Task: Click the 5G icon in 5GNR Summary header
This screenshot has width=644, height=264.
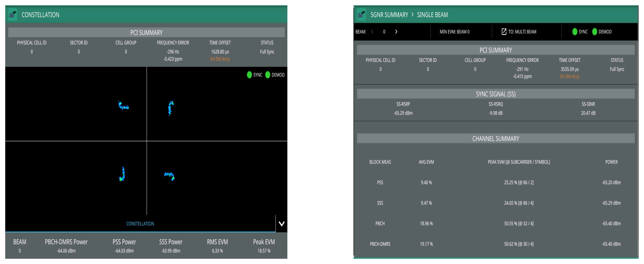Action: (x=361, y=15)
